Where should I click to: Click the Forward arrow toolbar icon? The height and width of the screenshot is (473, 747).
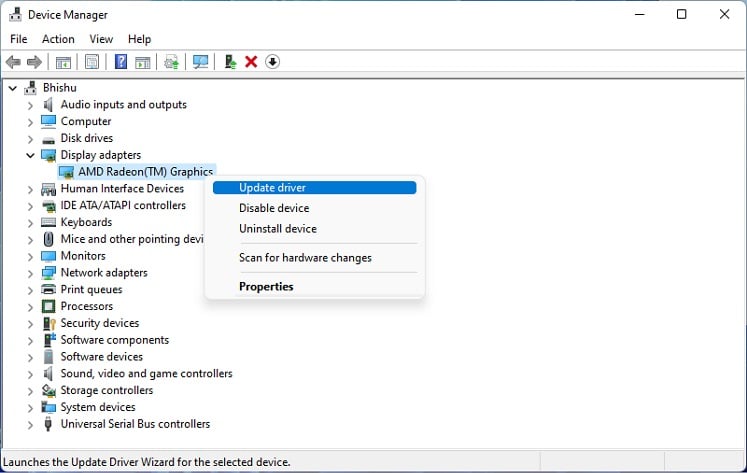tap(34, 62)
